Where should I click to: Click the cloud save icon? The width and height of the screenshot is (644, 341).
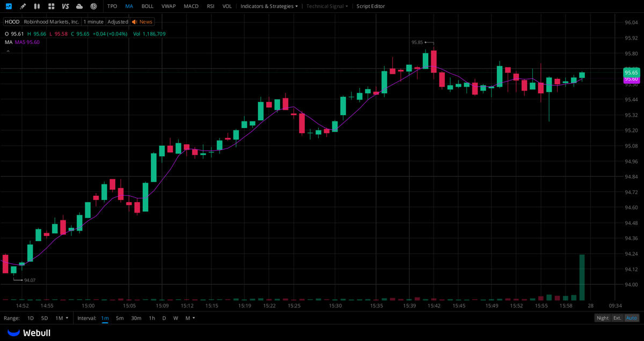coord(79,6)
